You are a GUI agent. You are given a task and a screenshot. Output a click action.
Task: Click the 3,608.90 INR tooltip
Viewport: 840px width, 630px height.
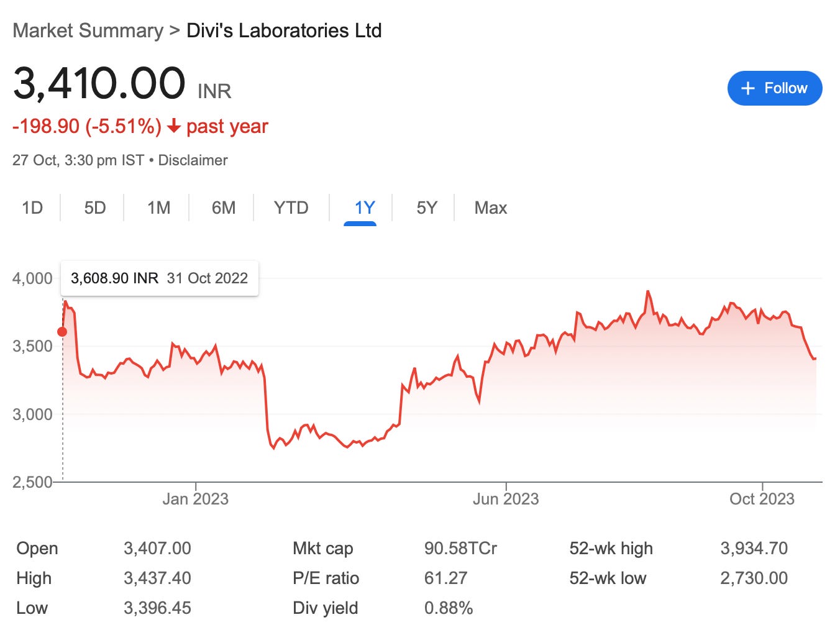coord(159,278)
